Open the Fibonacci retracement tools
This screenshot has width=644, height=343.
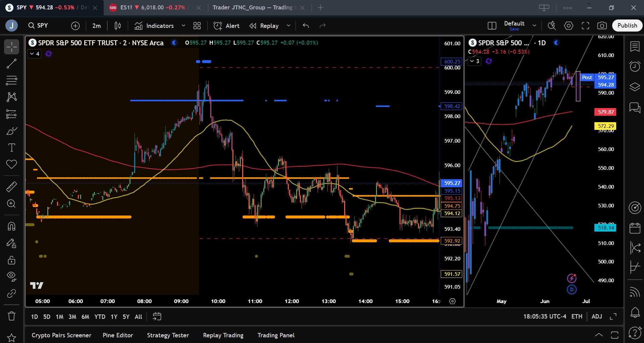(11, 81)
